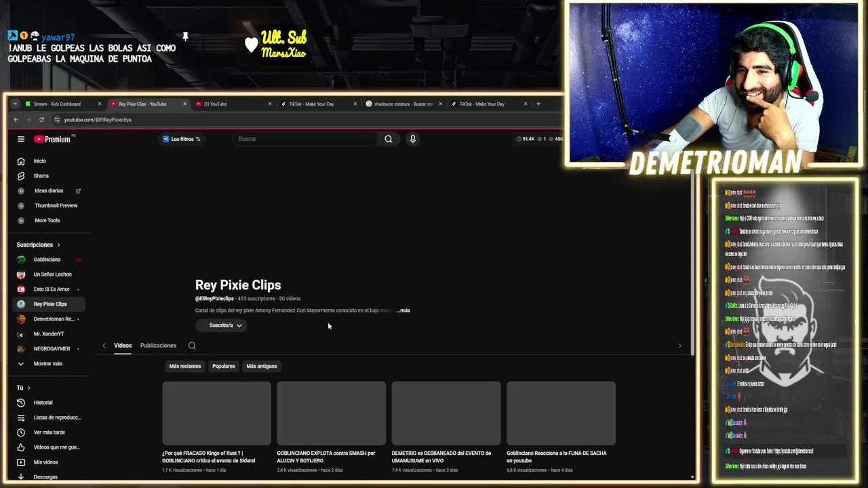Open video DEMETRIO es DESBANEADO del EVENTO
Viewport: 868px width, 488px height.
pos(441,457)
